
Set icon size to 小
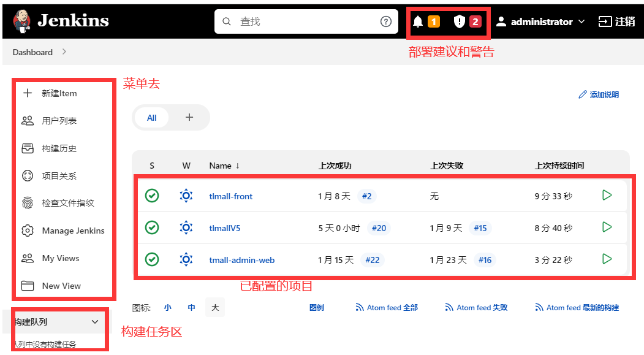[167, 307]
